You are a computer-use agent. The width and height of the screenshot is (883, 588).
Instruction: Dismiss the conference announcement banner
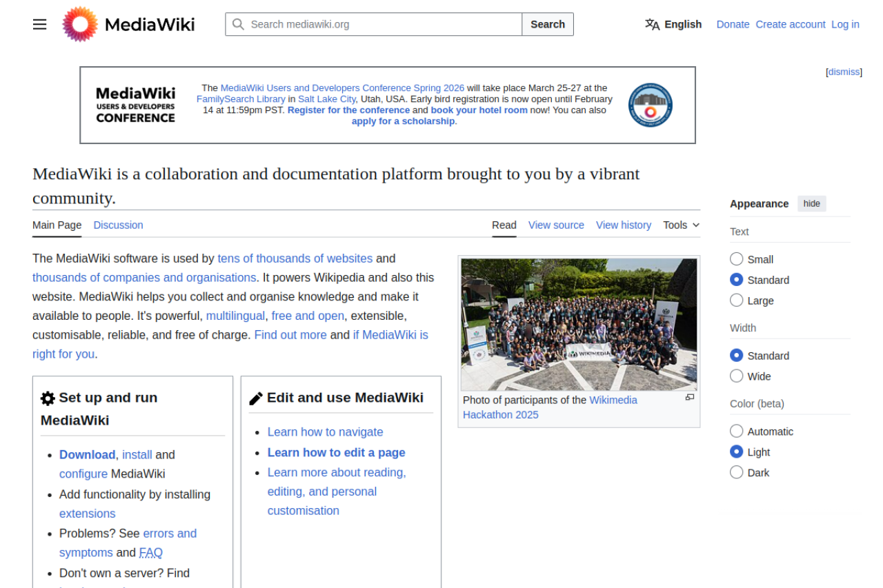(x=843, y=71)
